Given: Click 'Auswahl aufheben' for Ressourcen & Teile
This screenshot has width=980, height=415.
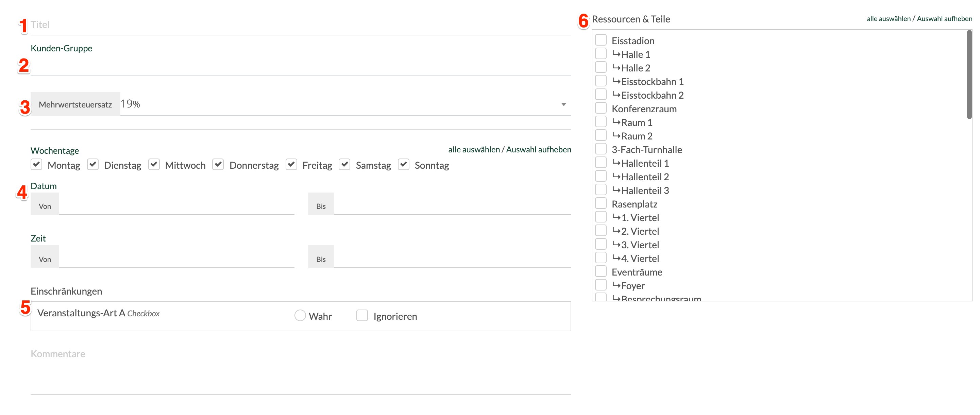Looking at the screenshot, I should coord(944,19).
